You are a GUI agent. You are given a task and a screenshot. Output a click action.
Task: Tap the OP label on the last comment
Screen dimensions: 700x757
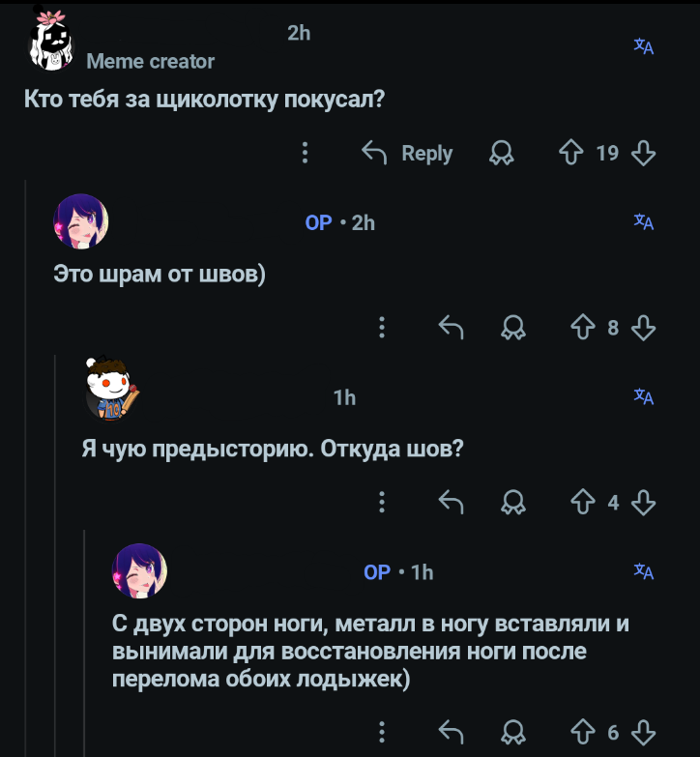point(376,572)
